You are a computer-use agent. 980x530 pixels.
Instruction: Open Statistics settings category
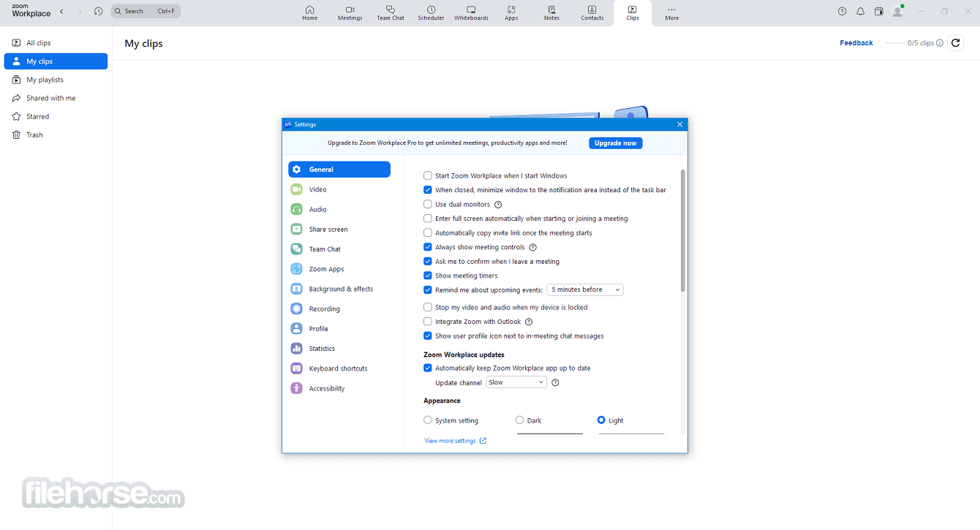[339, 349]
